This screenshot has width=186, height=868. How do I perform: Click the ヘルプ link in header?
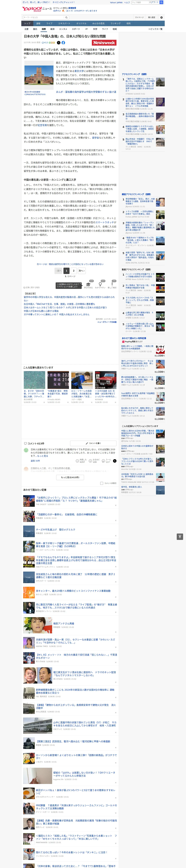127,2
